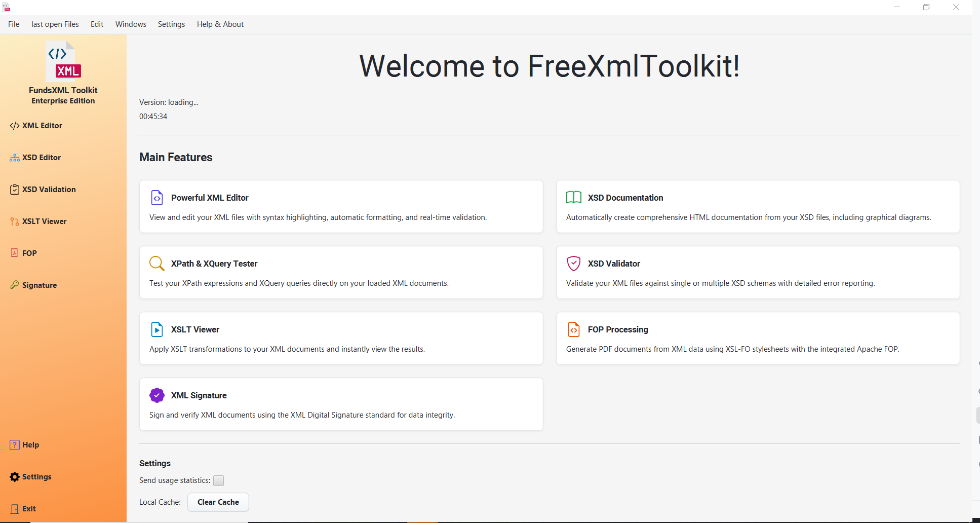Image resolution: width=980 pixels, height=523 pixels.
Task: Click the Settings gear icon in sidebar
Action: [15, 477]
